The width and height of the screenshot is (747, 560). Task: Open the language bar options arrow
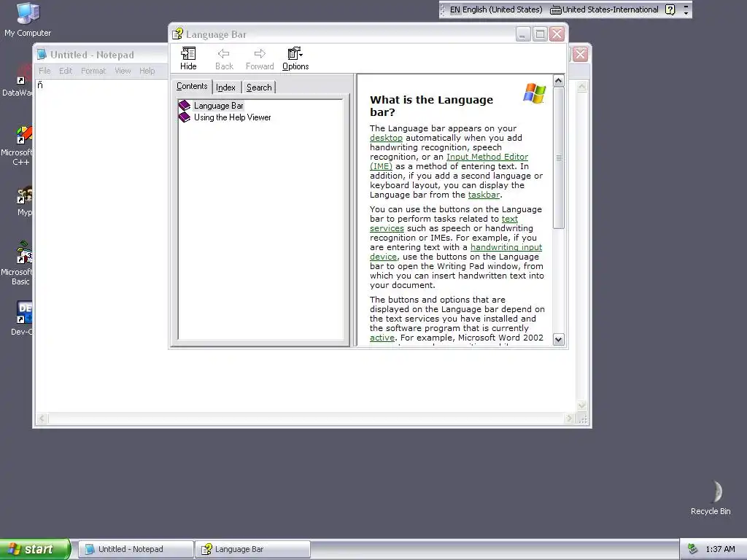click(x=686, y=13)
